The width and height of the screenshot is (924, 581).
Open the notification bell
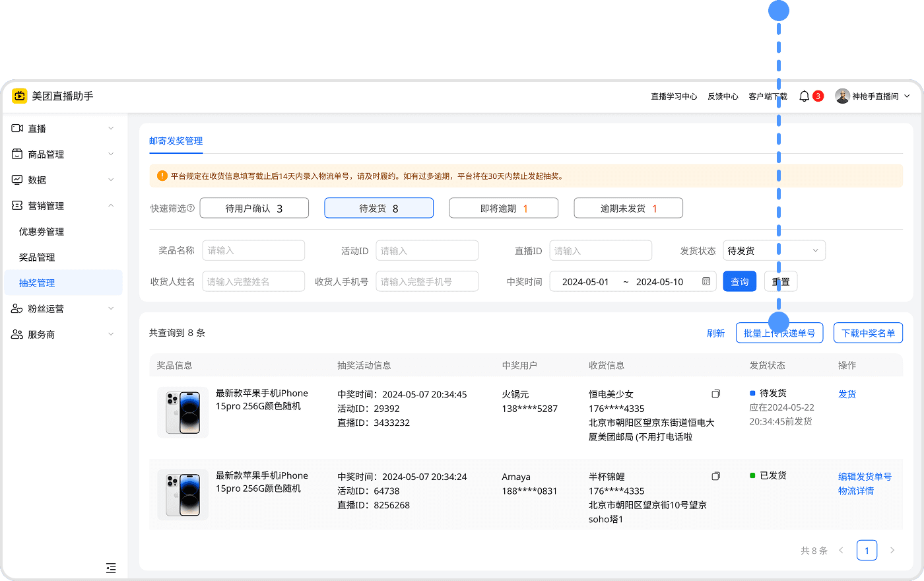pos(804,96)
